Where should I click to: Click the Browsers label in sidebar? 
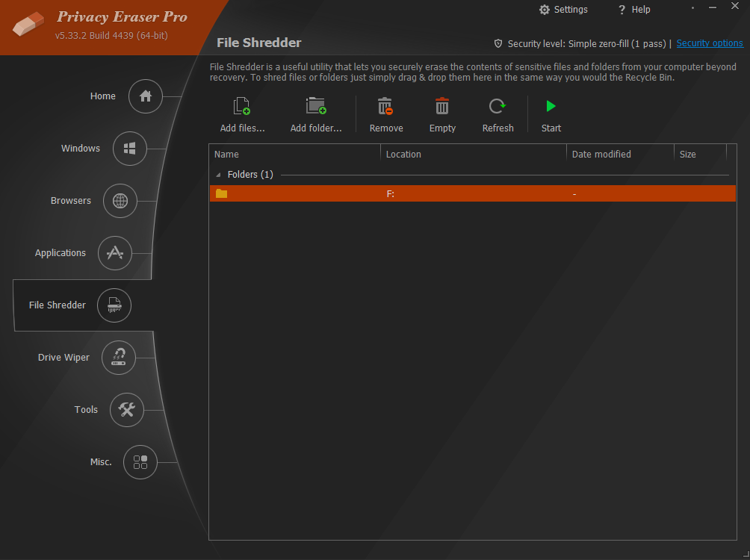coord(71,201)
